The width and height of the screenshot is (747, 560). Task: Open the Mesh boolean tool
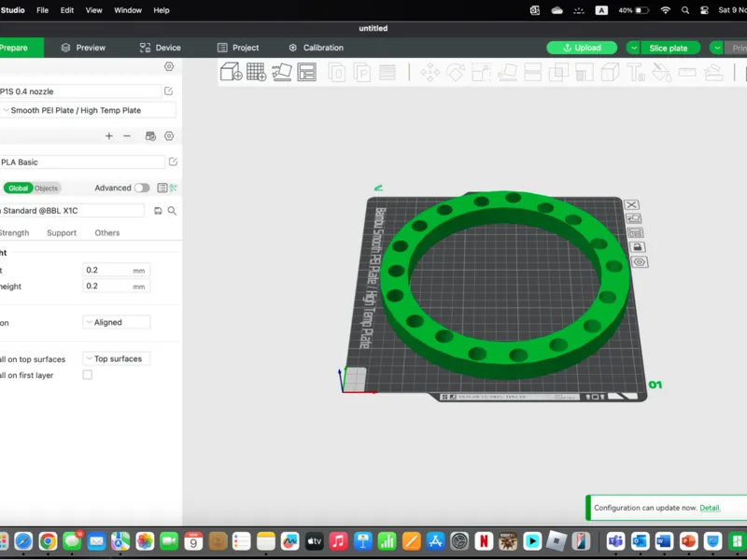point(558,73)
